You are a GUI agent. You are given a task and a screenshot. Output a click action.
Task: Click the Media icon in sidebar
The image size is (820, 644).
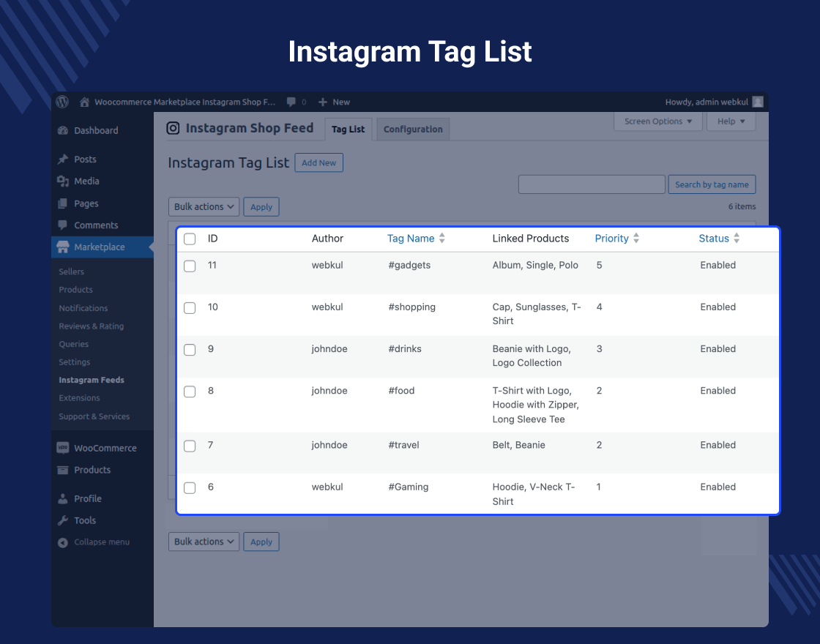(63, 181)
